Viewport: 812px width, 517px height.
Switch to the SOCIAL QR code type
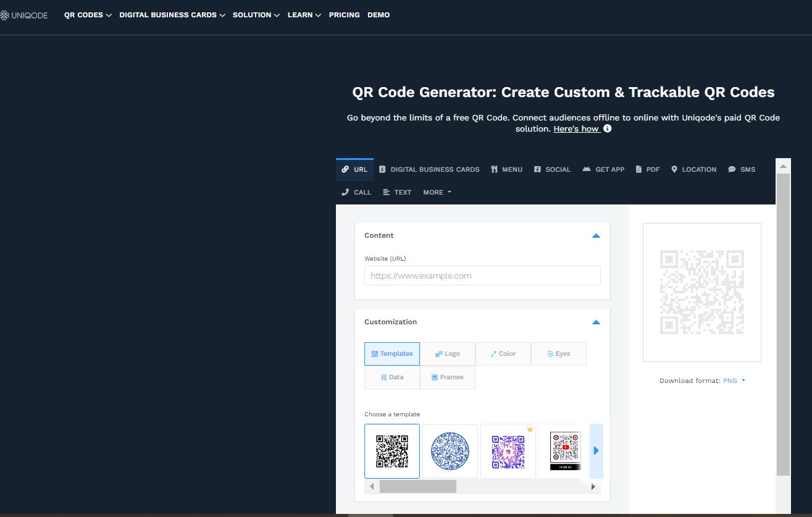[552, 169]
